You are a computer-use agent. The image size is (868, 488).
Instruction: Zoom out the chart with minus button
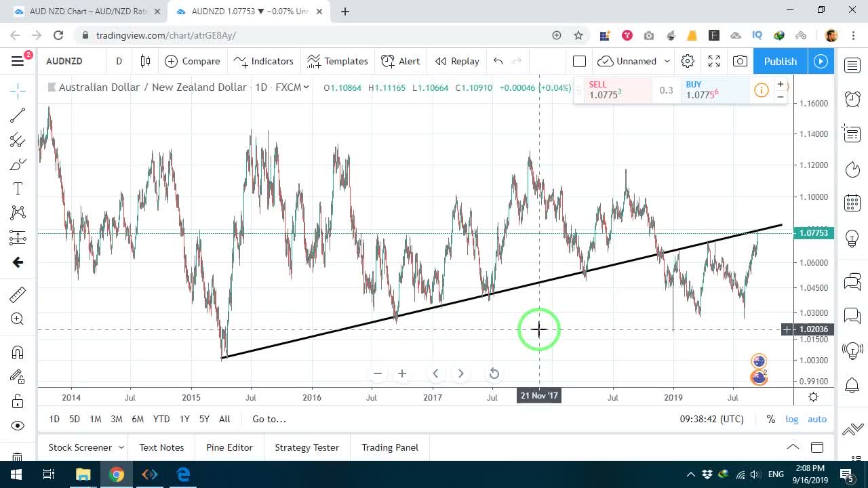tap(378, 373)
